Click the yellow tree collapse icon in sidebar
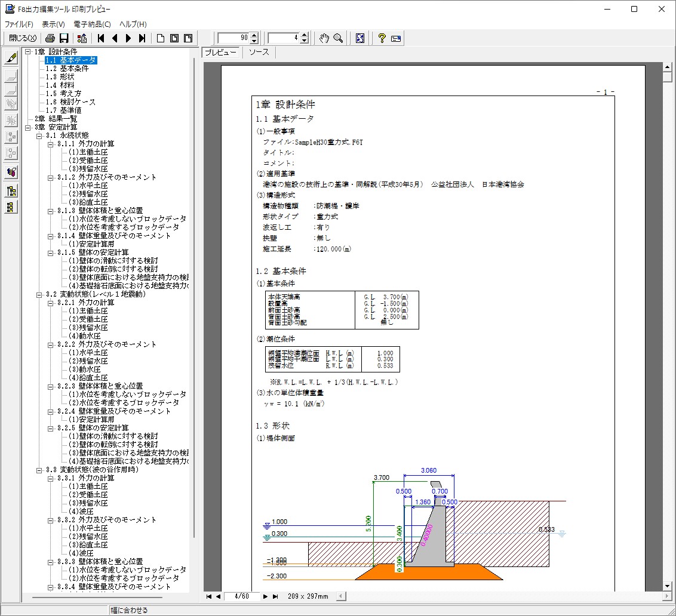 pyautogui.click(x=11, y=207)
